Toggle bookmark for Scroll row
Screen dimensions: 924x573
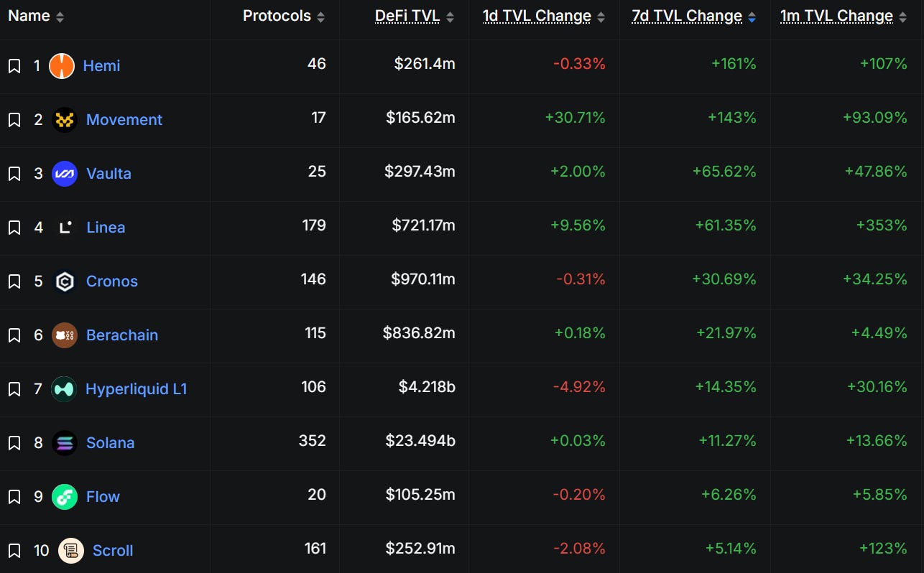tap(14, 551)
